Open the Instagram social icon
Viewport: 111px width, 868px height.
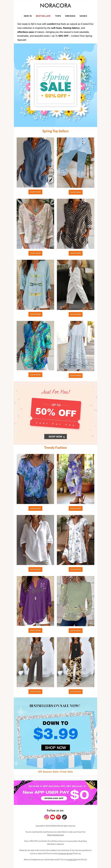click(47, 817)
